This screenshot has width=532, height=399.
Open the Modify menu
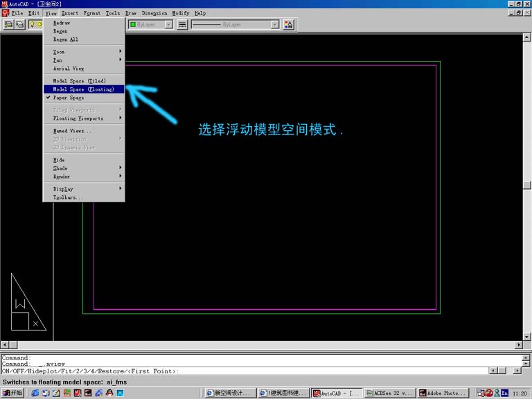pos(181,13)
